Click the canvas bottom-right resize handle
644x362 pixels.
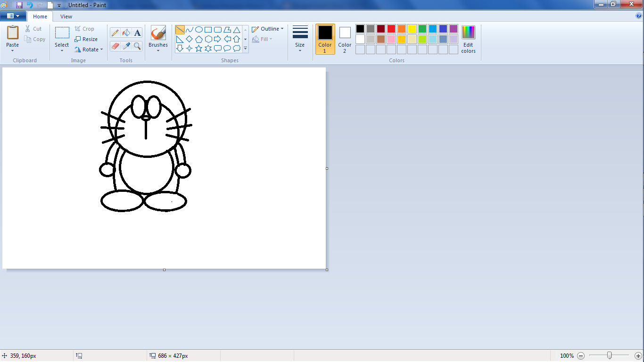pos(327,270)
